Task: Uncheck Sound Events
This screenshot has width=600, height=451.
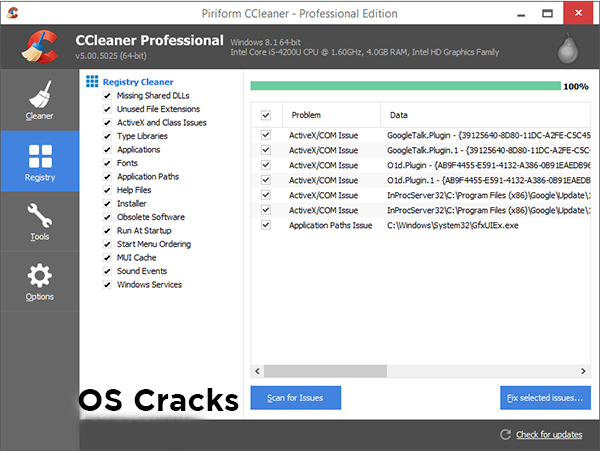Action: pos(107,271)
